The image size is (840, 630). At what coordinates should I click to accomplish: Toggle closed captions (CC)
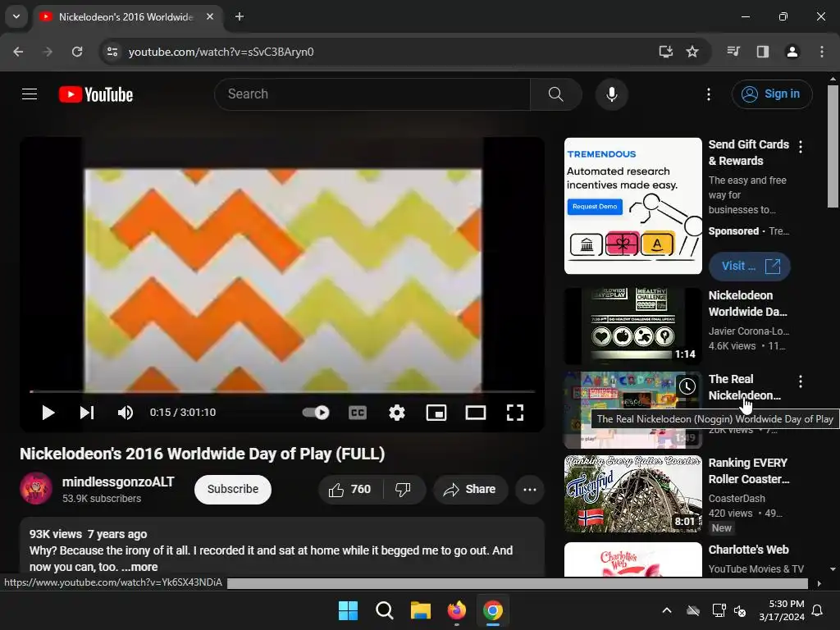358,413
